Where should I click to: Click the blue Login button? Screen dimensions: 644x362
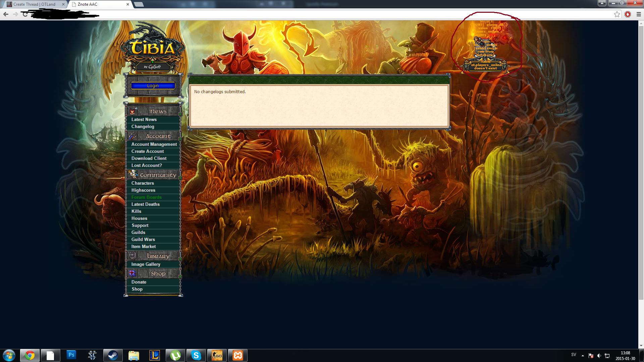[153, 85]
